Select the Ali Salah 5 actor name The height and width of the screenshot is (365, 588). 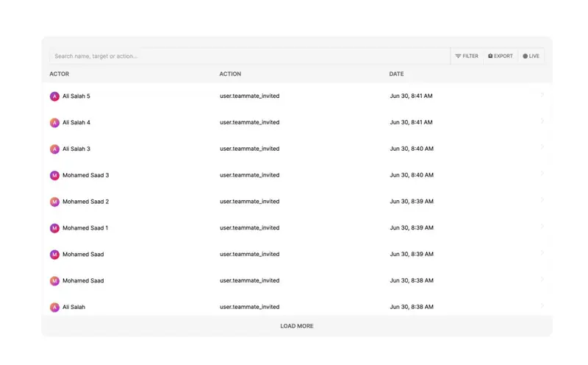point(76,96)
